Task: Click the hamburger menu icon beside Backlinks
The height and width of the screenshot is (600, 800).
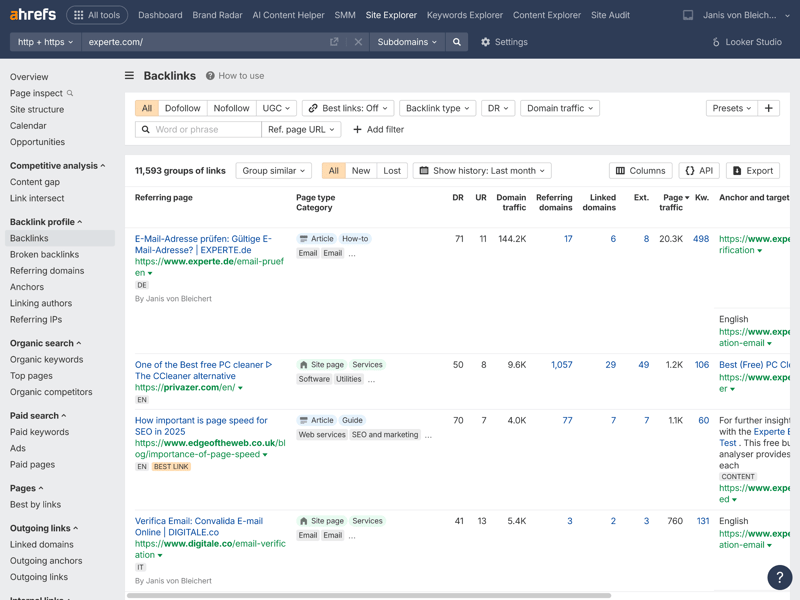Action: tap(129, 76)
